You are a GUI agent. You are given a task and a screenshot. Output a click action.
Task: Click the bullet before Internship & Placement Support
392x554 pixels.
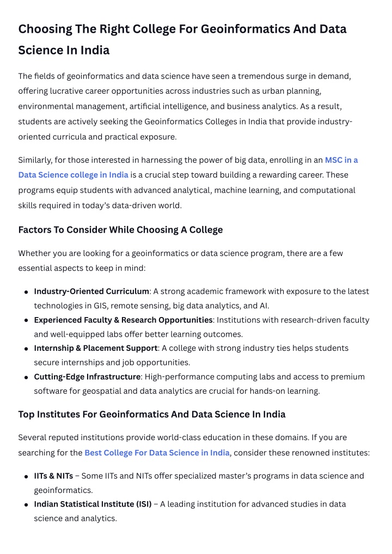click(26, 349)
